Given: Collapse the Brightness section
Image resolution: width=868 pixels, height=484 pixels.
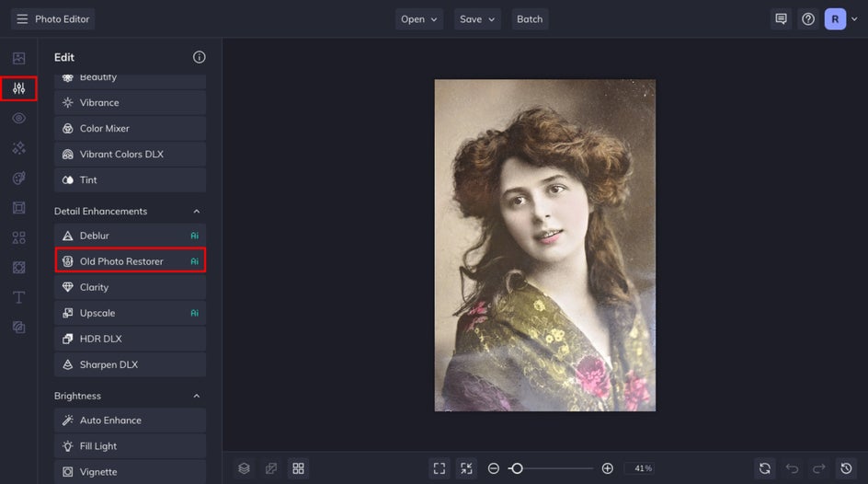Looking at the screenshot, I should (197, 396).
